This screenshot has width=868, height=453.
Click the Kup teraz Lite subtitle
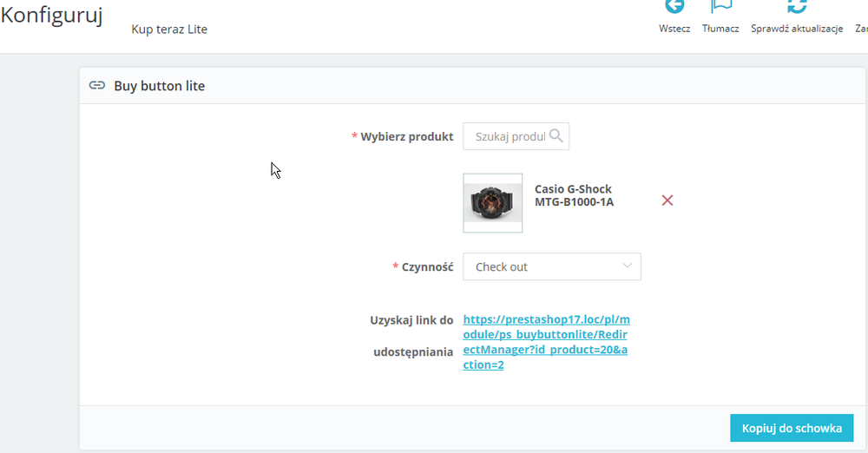pyautogui.click(x=169, y=30)
